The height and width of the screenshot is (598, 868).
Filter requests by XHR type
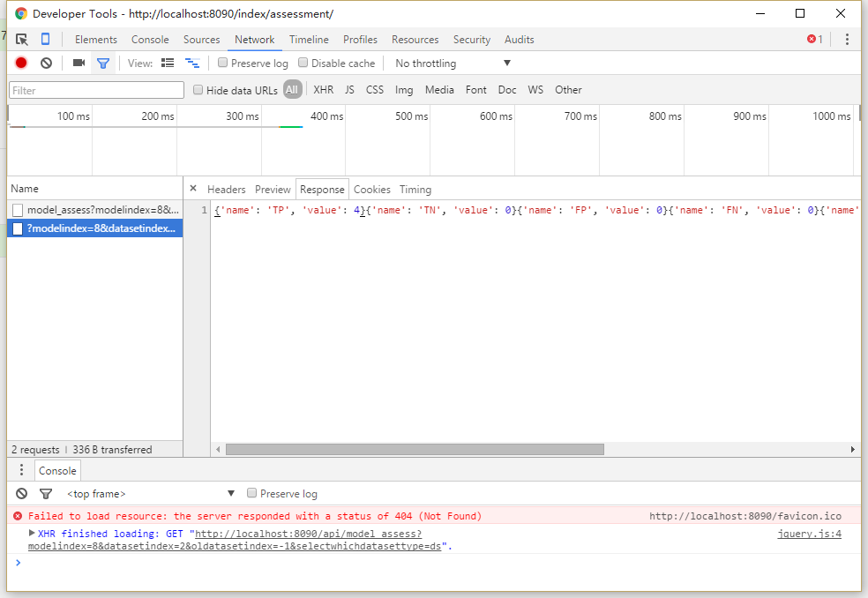323,90
